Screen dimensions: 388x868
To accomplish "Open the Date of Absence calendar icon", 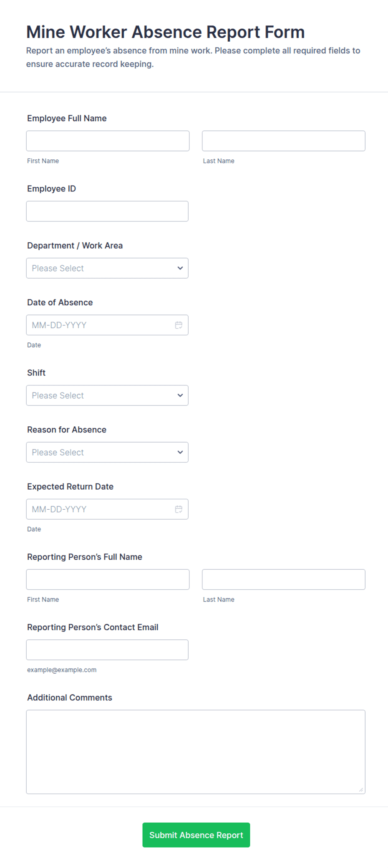I will point(179,325).
